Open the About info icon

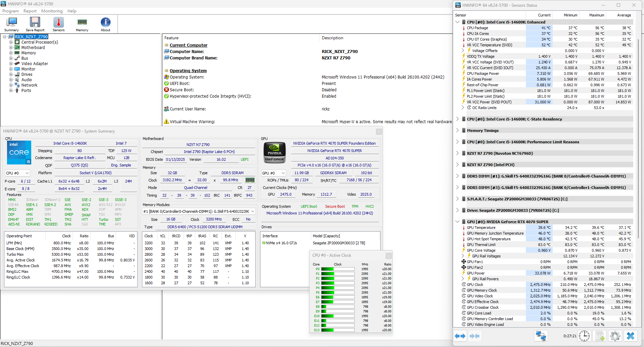(105, 24)
